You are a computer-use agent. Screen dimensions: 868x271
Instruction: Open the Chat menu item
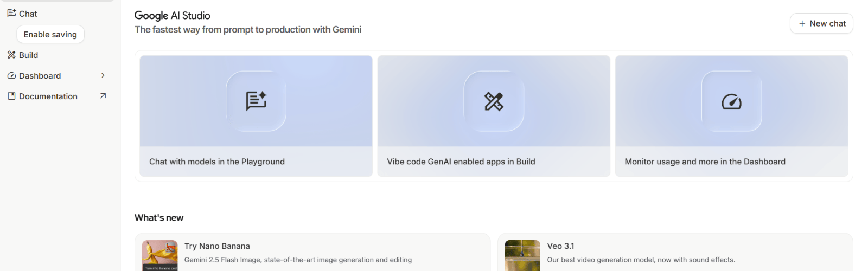(x=28, y=14)
